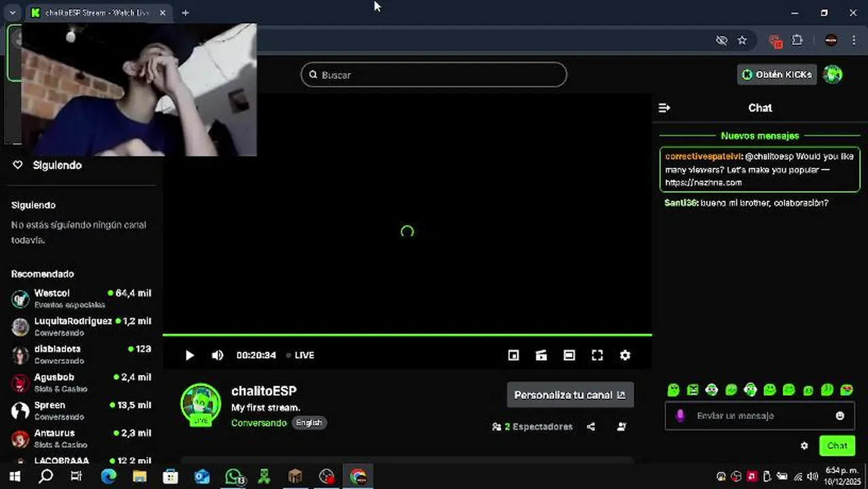The width and height of the screenshot is (868, 489).
Task: Open Chrome profile avatar in toolbar
Action: [x=831, y=41]
